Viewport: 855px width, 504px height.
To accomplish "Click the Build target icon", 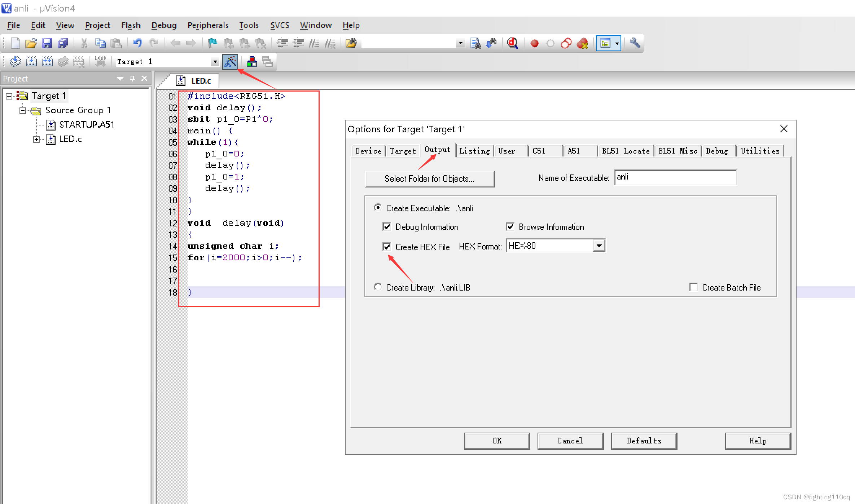I will (x=31, y=62).
